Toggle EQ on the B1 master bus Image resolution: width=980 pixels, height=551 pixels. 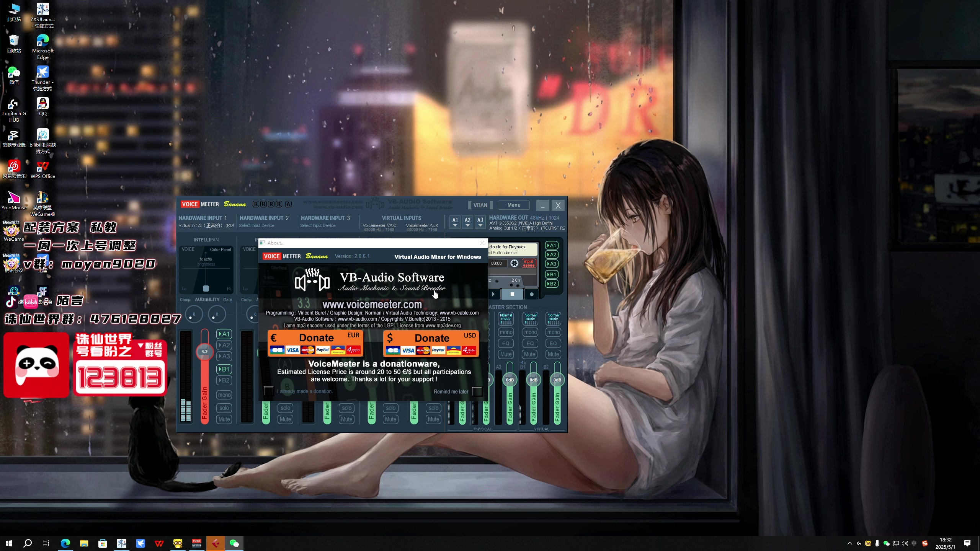(530, 343)
